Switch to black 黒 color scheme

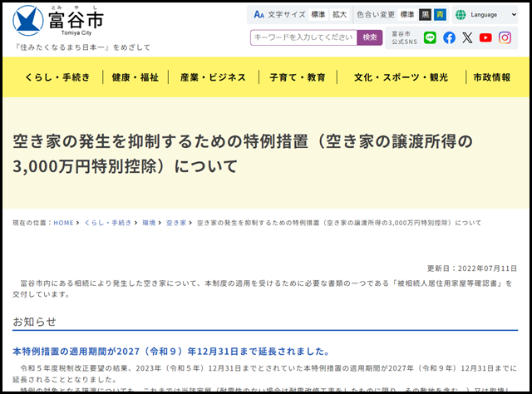coord(425,15)
